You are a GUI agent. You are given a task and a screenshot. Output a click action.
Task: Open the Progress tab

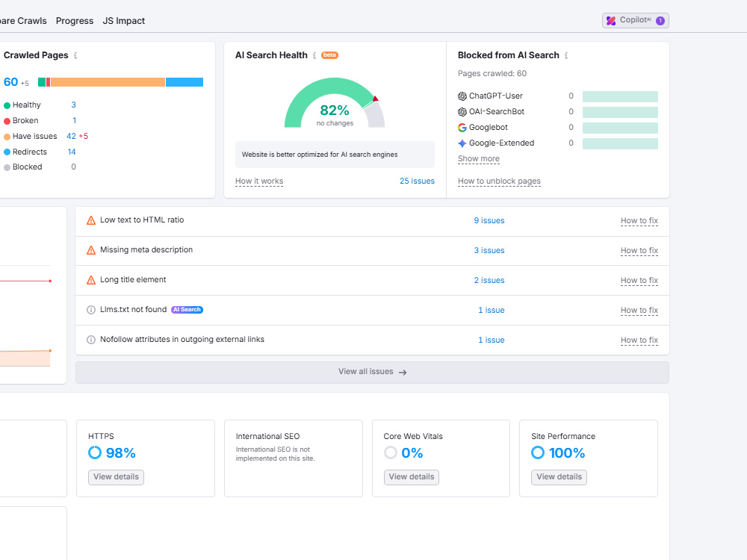(x=74, y=21)
